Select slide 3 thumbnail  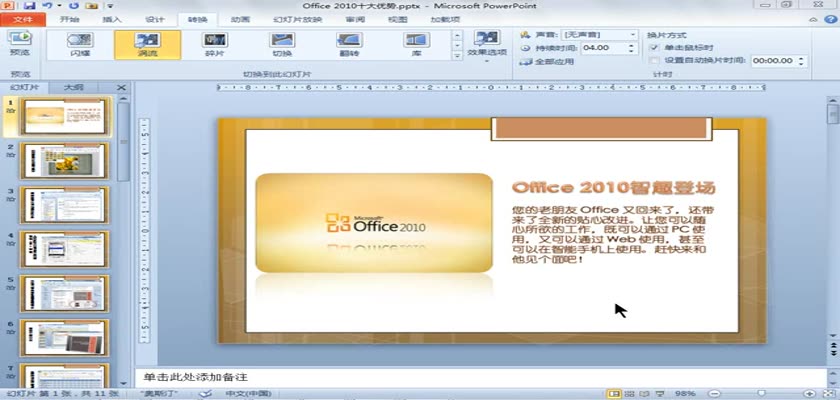coord(64,205)
